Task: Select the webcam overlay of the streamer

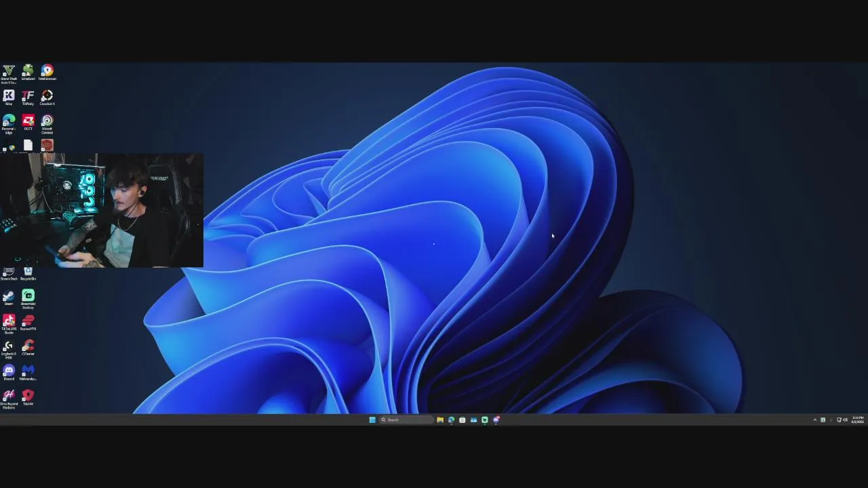Action: pyautogui.click(x=102, y=210)
